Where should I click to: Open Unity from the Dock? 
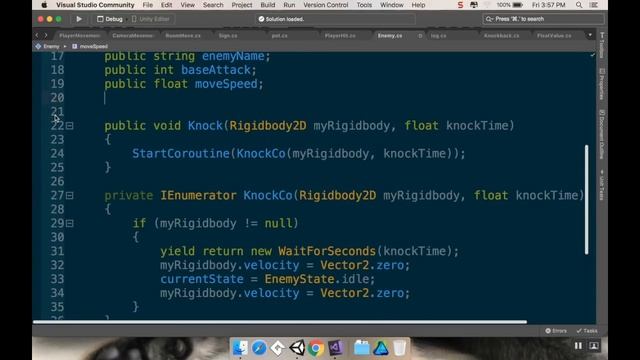(297, 348)
